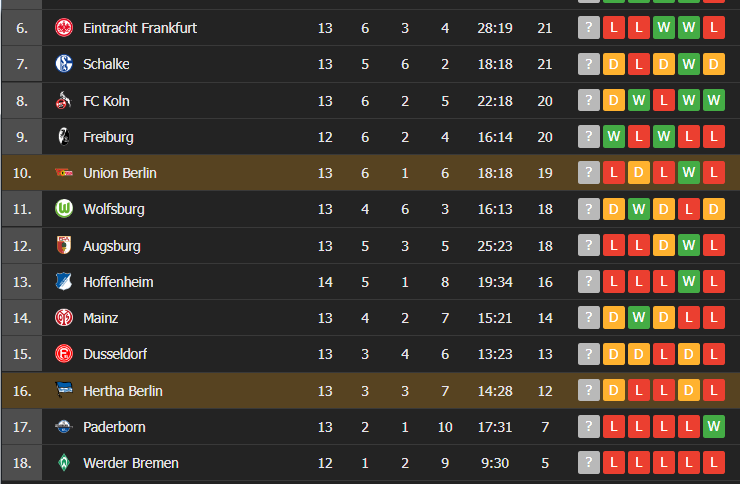Select Freiburg team name
This screenshot has height=484, width=740.
108,137
